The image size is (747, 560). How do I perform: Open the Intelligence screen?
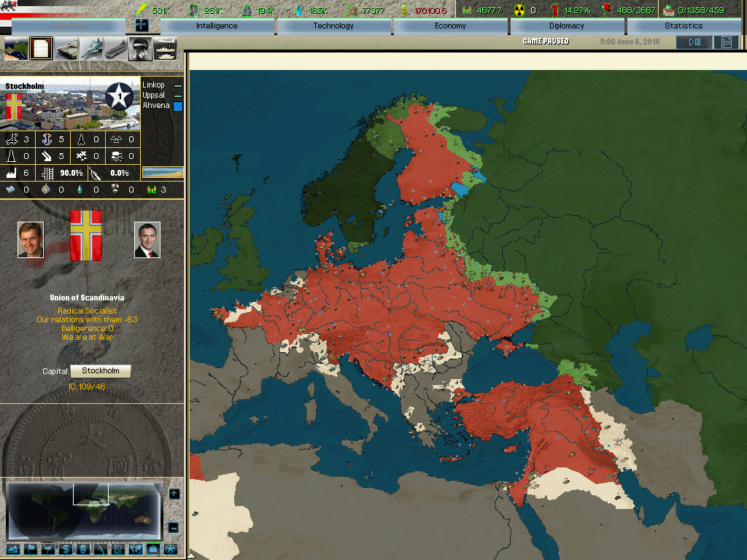pyautogui.click(x=217, y=26)
